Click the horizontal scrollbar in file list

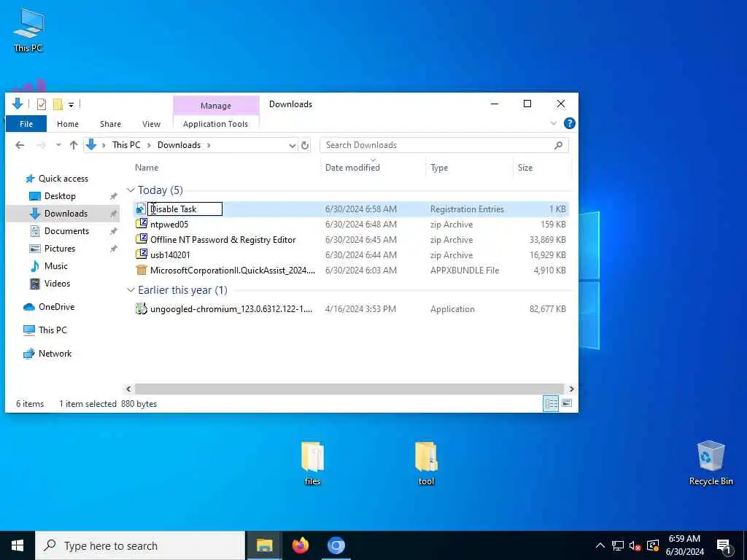(x=349, y=389)
